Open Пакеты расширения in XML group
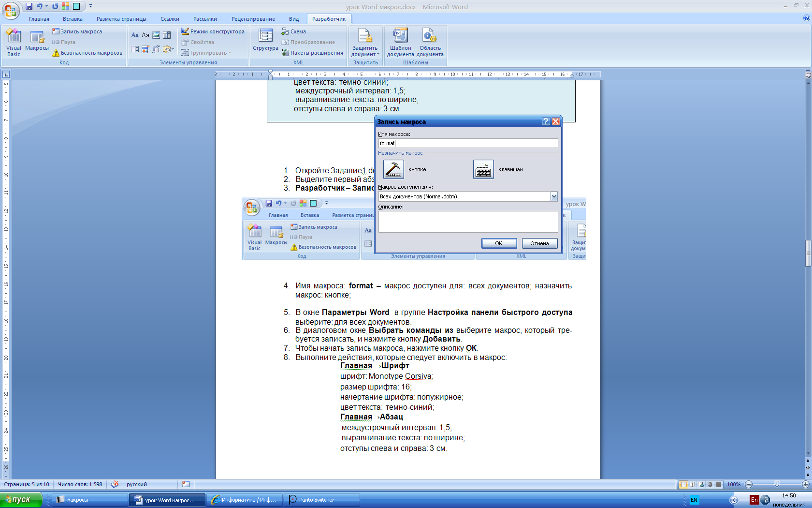This screenshot has height=508, width=812. [x=312, y=53]
